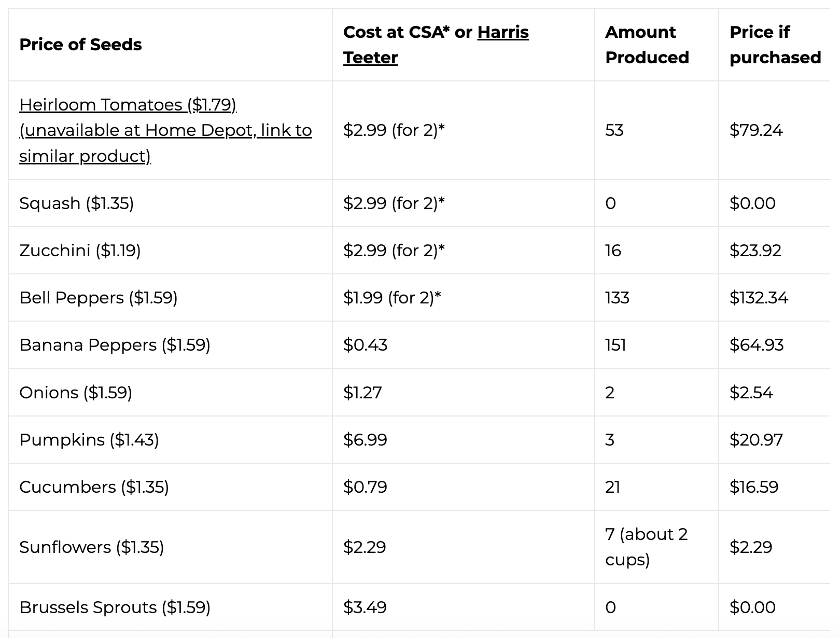Open the Harris Teeter link in header
840x638 pixels.
[x=436, y=45]
